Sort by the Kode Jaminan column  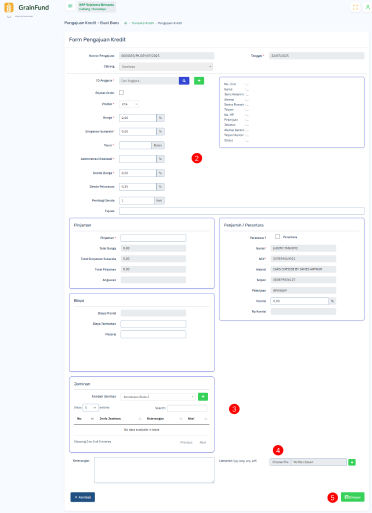120,418
